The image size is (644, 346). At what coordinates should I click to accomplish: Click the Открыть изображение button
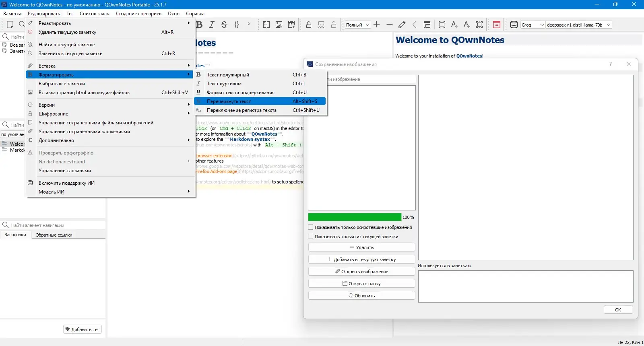click(x=361, y=272)
